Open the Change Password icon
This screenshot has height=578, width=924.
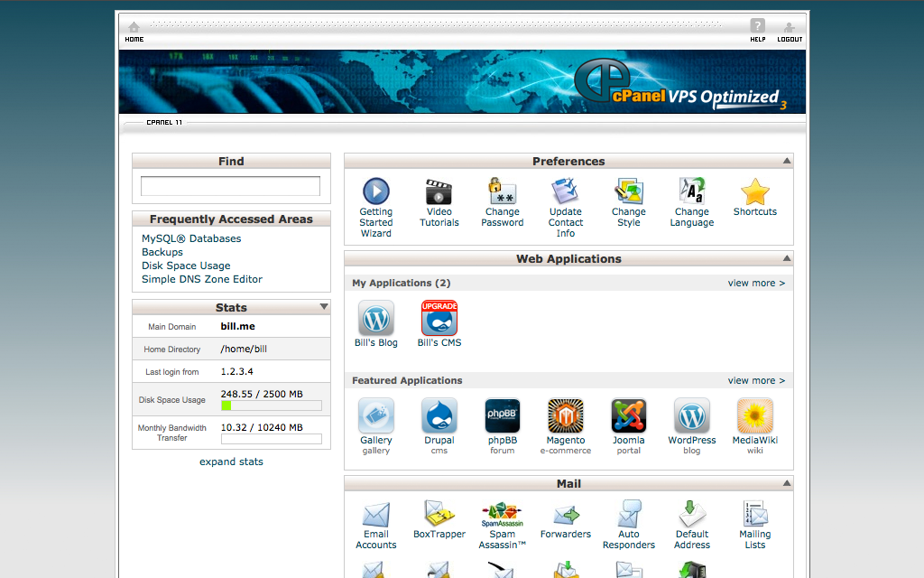click(x=502, y=191)
